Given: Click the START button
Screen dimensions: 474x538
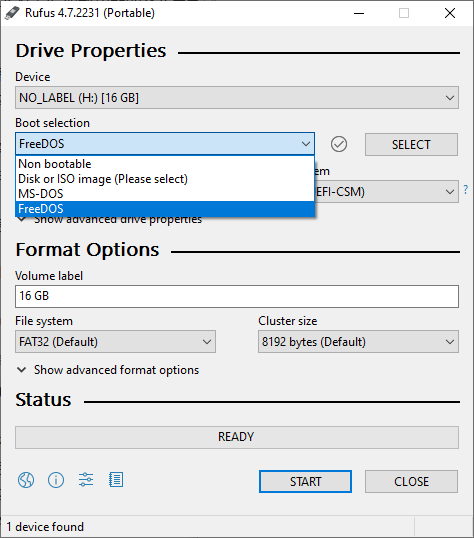Looking at the screenshot, I should coord(305,482).
